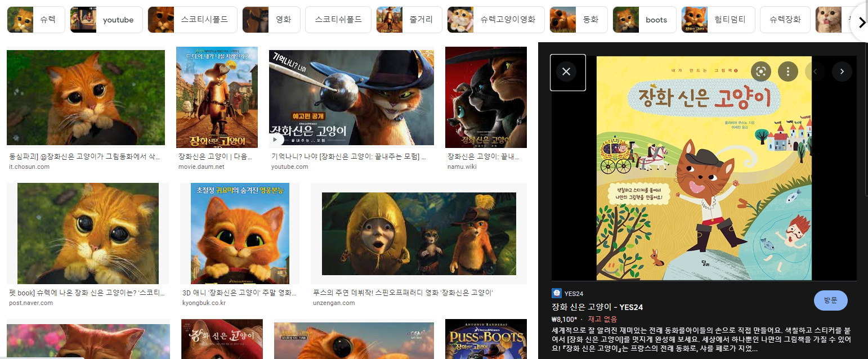This screenshot has height=359, width=868.
Task: Click the preview description beginning '세계적으로 잘 알려진'
Action: click(701, 340)
